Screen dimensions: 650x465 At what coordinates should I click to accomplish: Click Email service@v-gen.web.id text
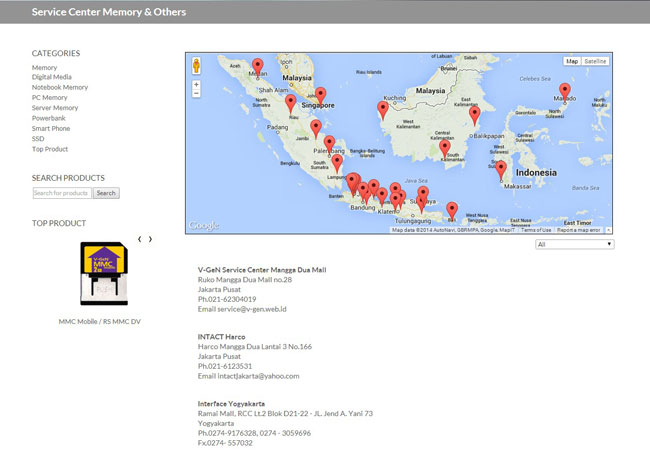pyautogui.click(x=242, y=309)
